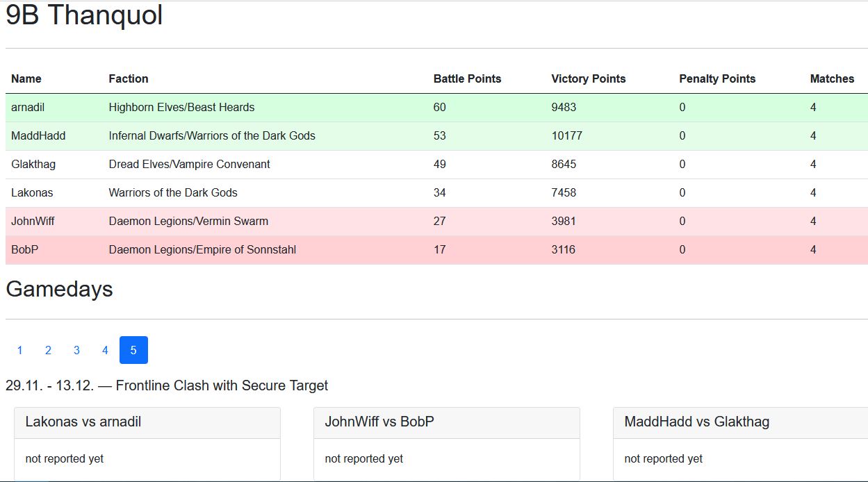Switch to gameday 2

(48, 350)
